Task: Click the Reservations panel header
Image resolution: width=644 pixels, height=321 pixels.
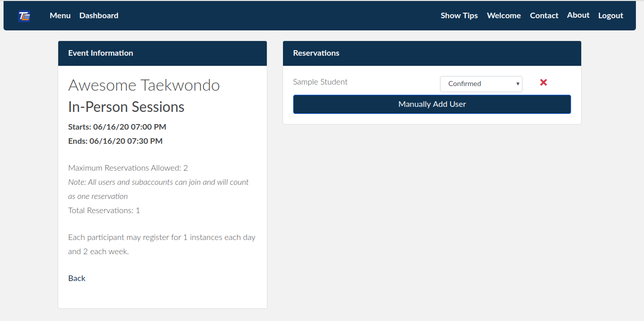Action: pos(316,53)
